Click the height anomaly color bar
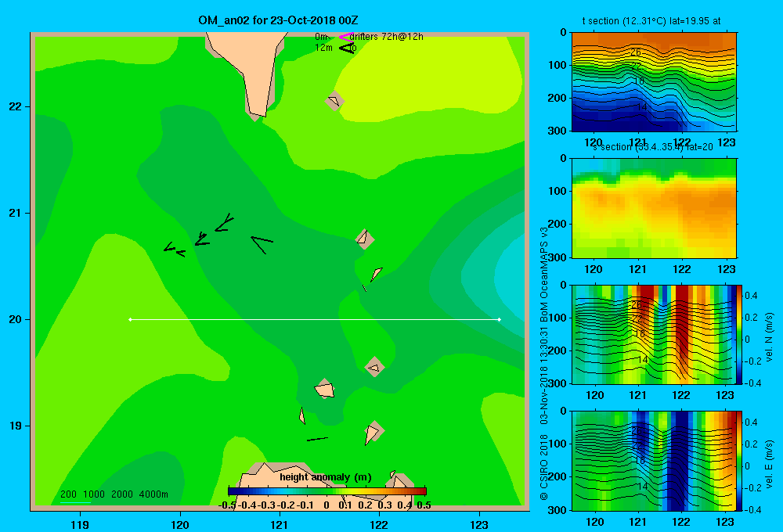This screenshot has width=783, height=532. pos(327,491)
